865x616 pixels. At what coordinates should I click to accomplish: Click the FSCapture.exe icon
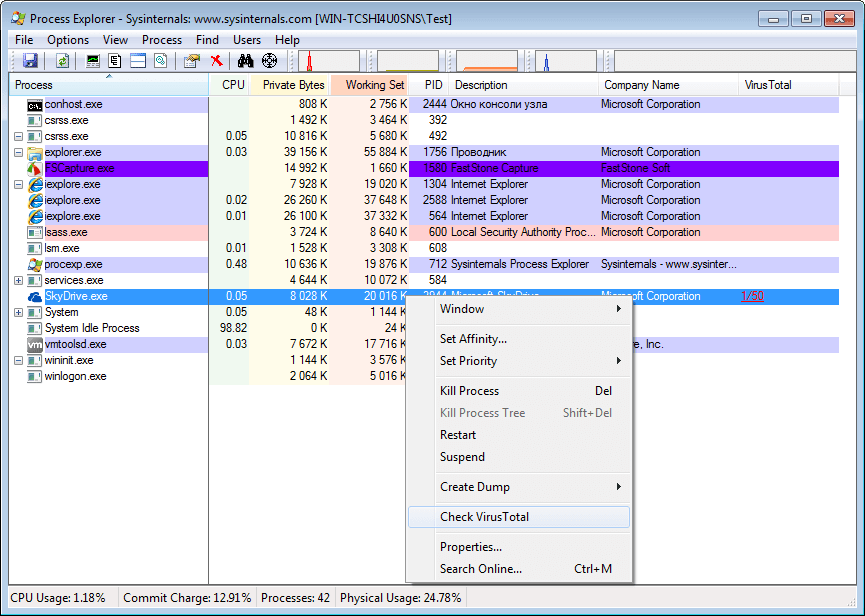(x=35, y=169)
